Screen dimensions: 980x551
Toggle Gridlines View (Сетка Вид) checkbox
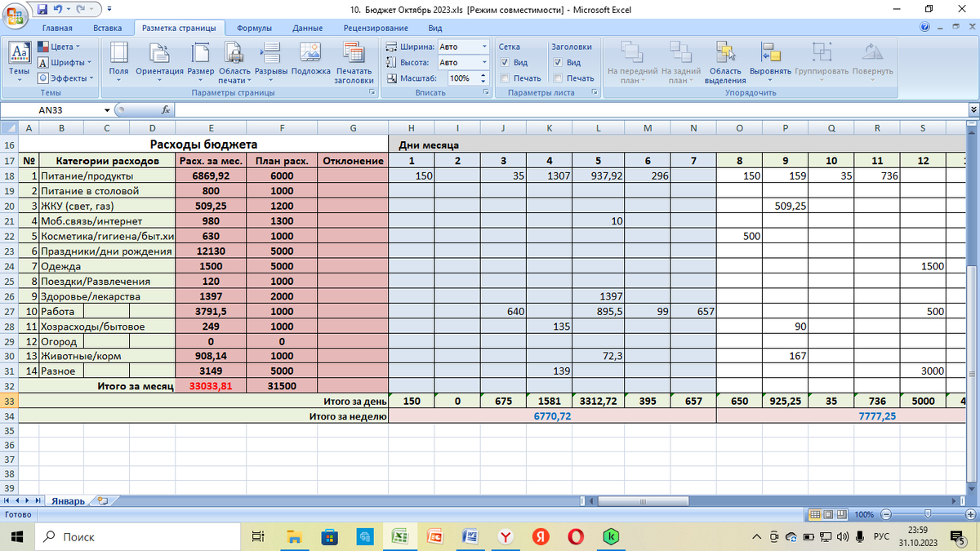coord(506,63)
